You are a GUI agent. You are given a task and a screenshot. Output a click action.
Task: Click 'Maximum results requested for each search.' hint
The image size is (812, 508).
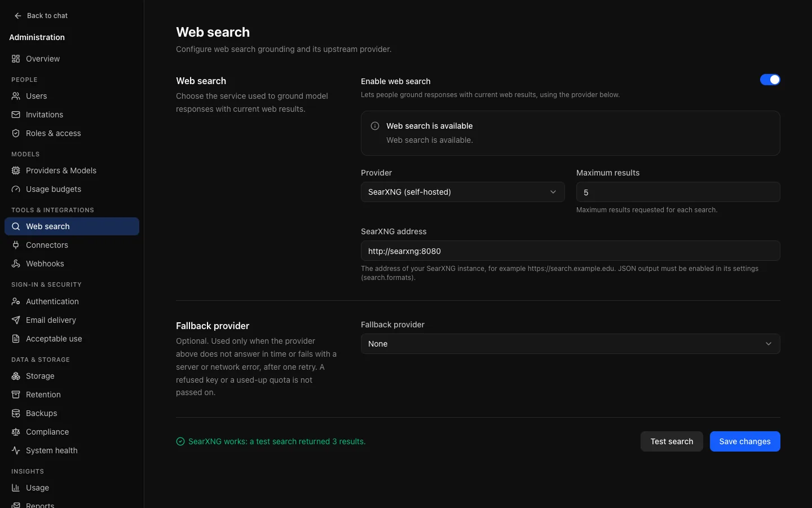coord(647,210)
